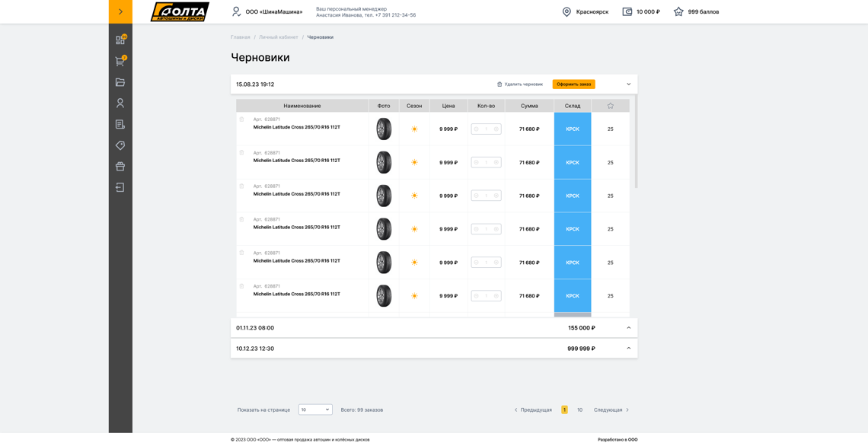868x446 pixels.
Task: Open the user profile icon in sidebar
Action: click(120, 103)
